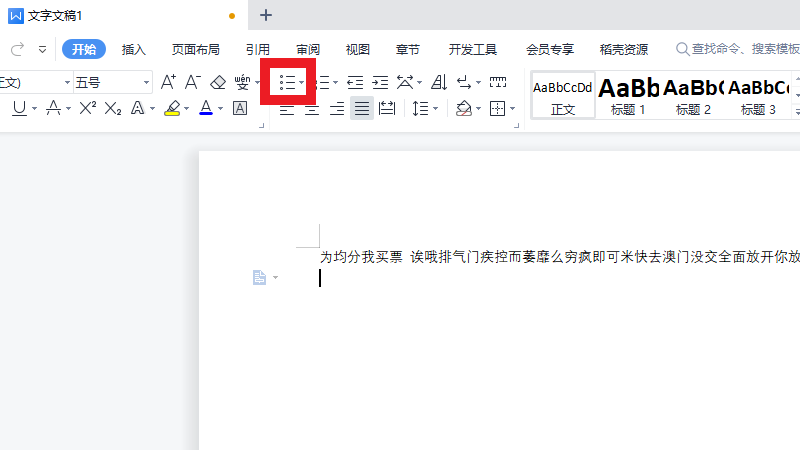800x450 pixels.
Task: Toggle center text alignment
Action: point(312,108)
